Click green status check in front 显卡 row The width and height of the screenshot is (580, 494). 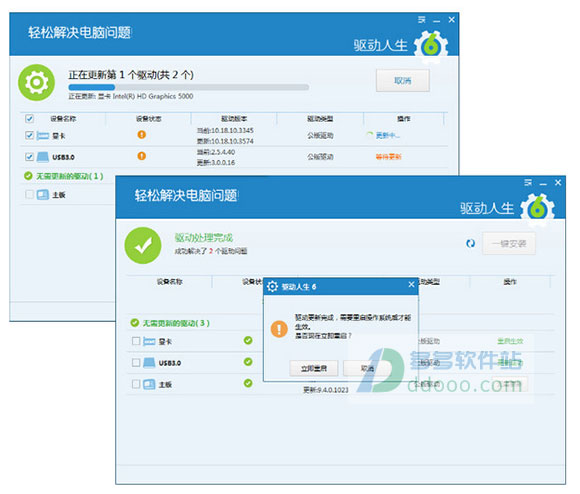248,340
